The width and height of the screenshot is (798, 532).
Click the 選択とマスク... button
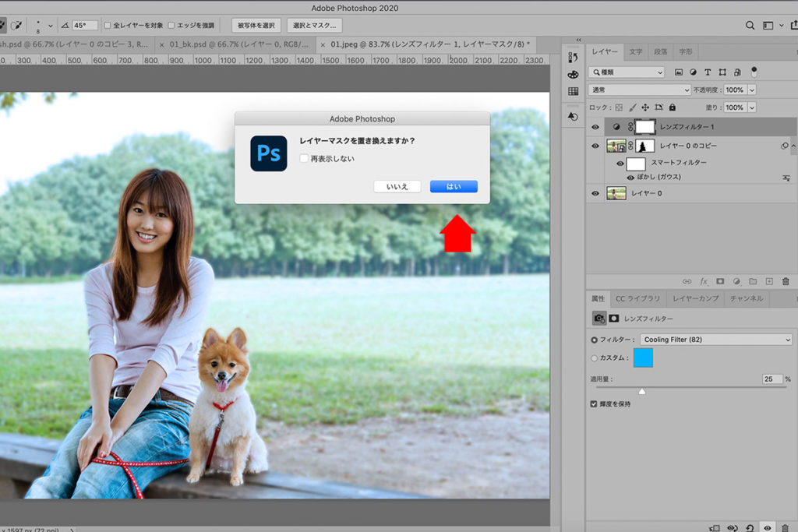click(315, 25)
